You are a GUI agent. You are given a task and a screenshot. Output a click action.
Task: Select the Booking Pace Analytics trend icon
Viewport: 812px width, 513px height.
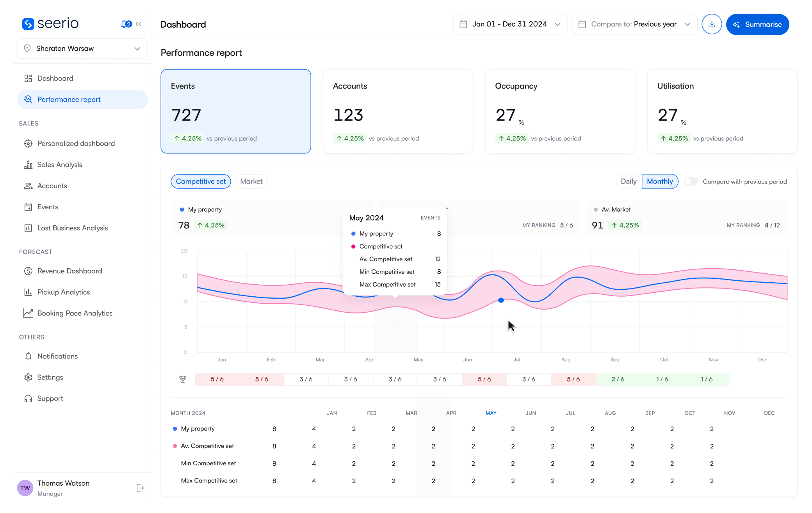(x=28, y=313)
